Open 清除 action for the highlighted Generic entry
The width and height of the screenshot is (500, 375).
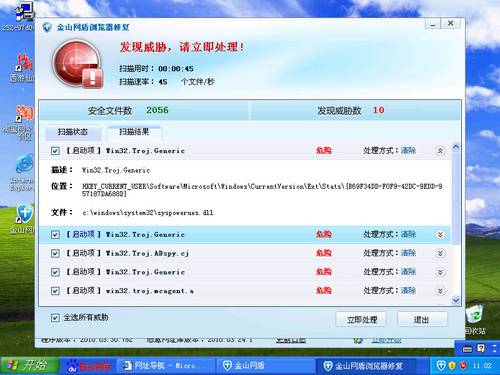point(408,234)
